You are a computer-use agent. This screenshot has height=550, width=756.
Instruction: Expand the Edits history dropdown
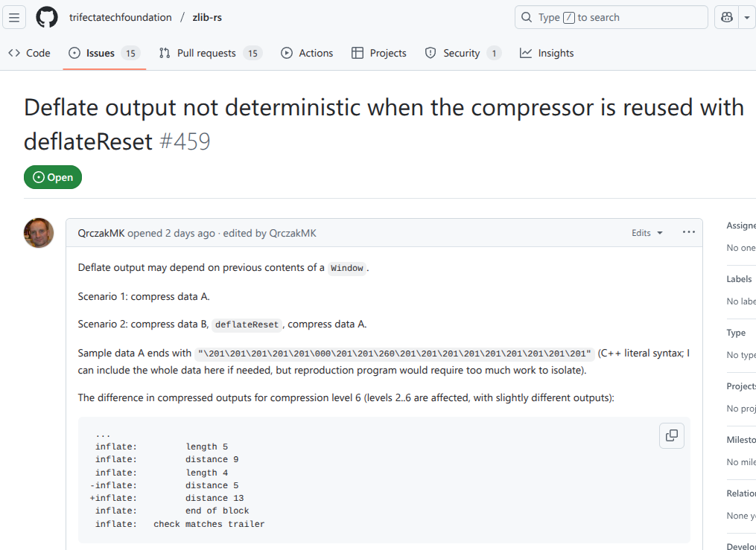(x=647, y=233)
